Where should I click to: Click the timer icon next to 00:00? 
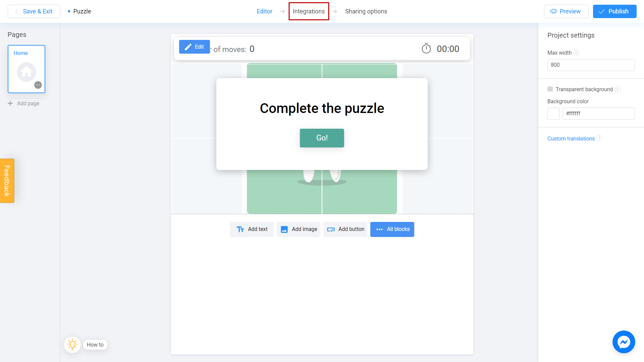(426, 49)
